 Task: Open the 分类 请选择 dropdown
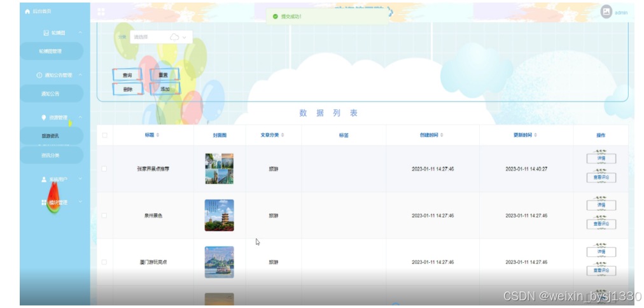point(161,37)
